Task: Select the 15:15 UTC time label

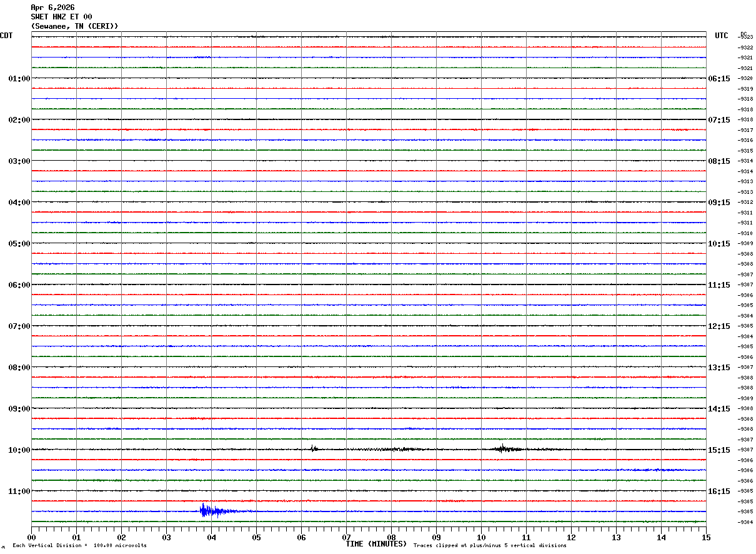Action: (719, 450)
